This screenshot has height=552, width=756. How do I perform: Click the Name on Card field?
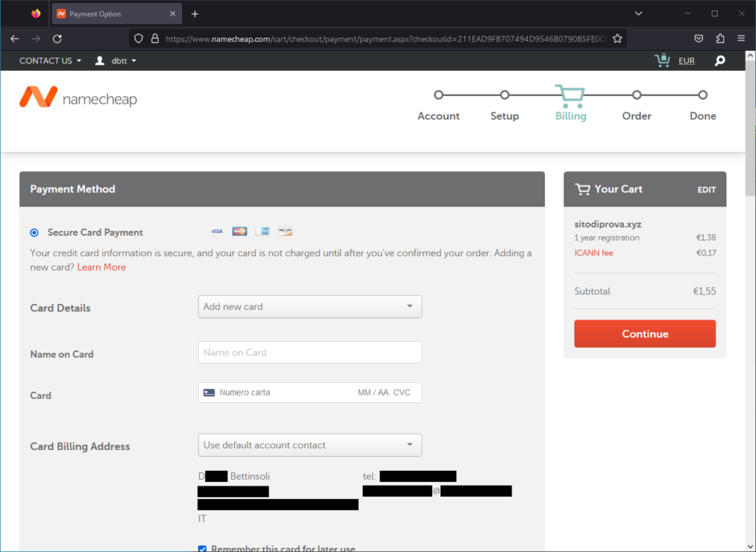(310, 353)
